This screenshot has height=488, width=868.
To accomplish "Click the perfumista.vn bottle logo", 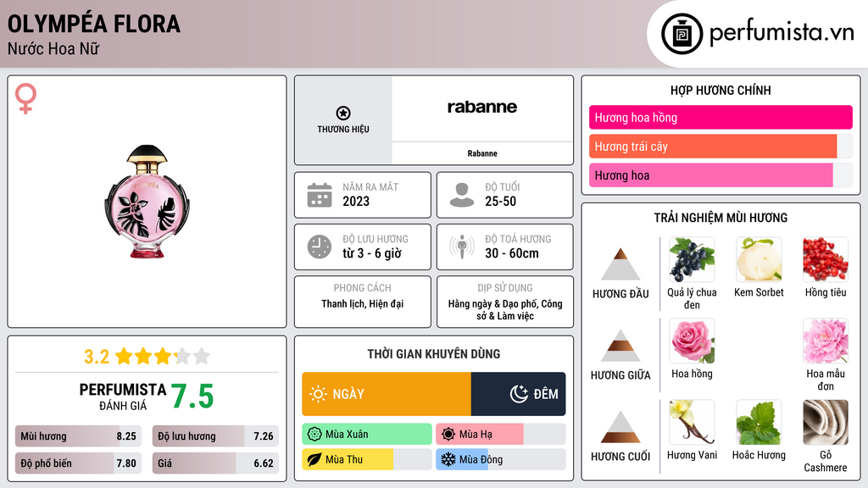I will [x=683, y=34].
